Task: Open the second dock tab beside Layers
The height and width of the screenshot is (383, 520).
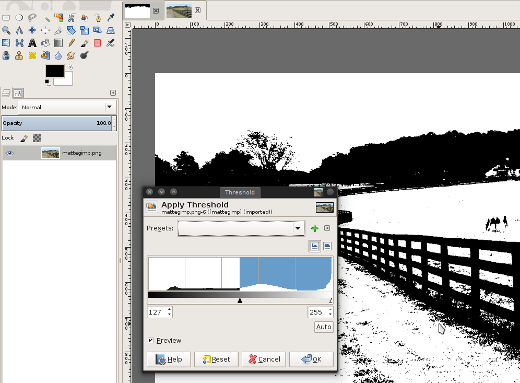Action: click(x=18, y=93)
